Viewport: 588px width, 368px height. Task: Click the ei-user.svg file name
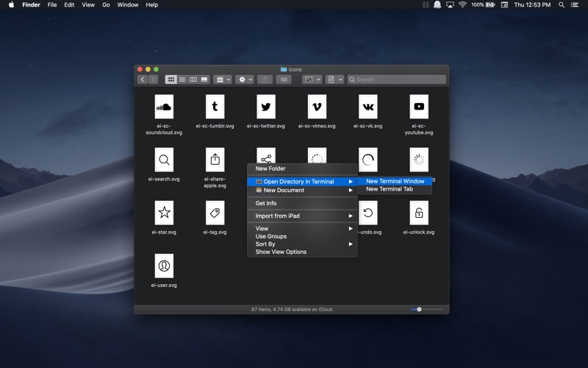(164, 286)
